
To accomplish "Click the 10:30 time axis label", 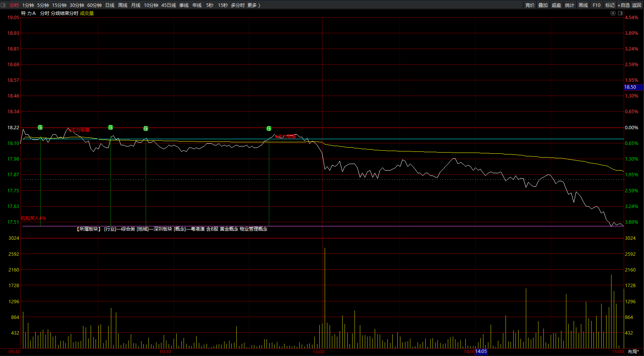I will click(x=165, y=351).
